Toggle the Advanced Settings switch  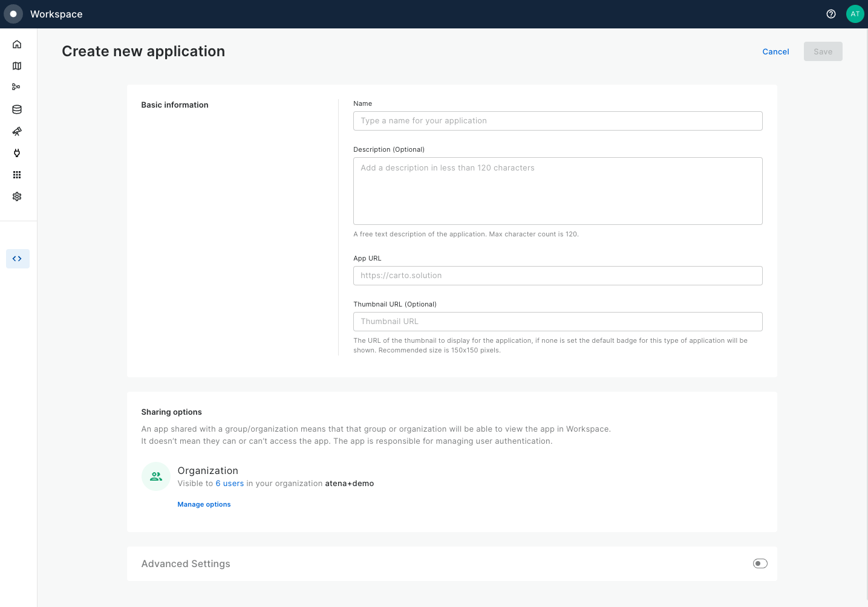pyautogui.click(x=760, y=563)
